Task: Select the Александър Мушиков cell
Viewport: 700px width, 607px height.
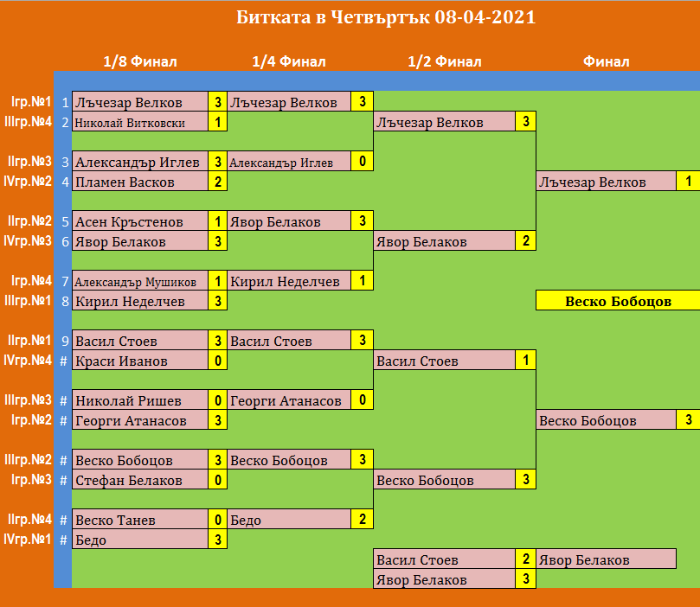Action: pos(140,282)
